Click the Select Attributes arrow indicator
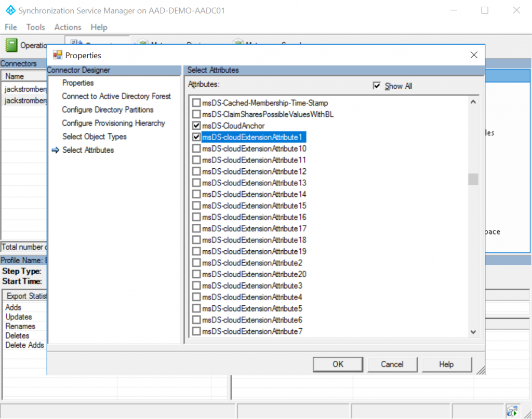The width and height of the screenshot is (532, 419). point(55,150)
